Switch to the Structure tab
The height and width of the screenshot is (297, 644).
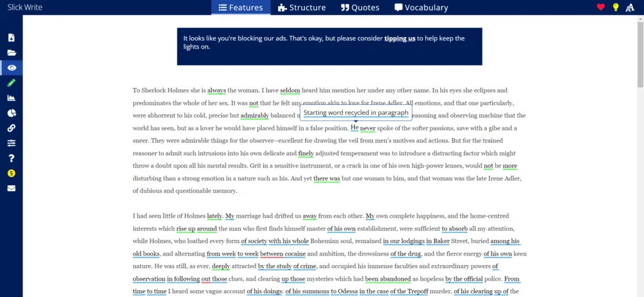301,8
